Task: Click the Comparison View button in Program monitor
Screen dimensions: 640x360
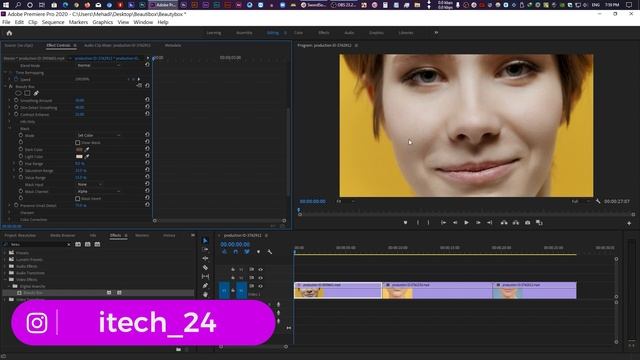Action: 539,223
